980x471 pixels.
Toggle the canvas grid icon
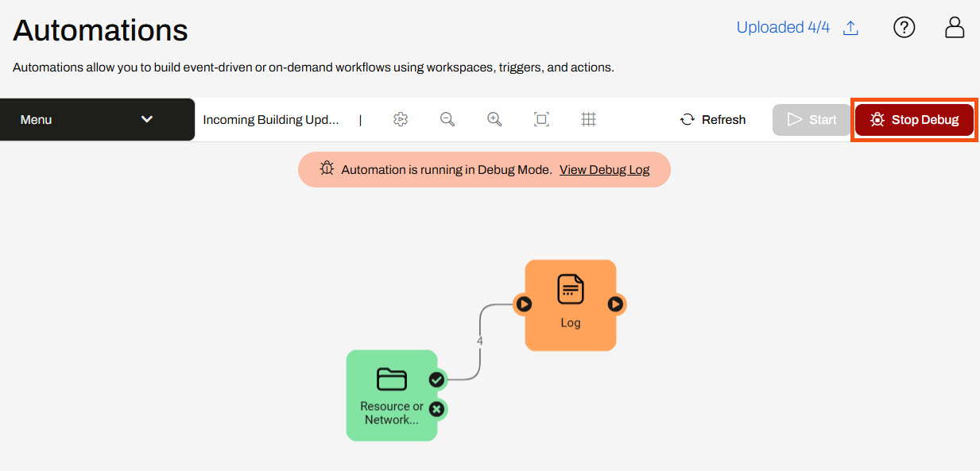(588, 119)
